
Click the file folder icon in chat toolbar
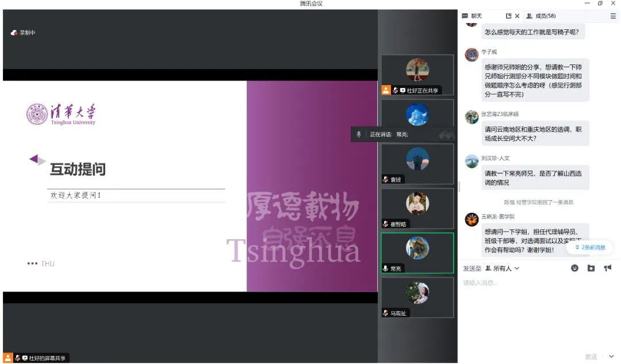(591, 268)
